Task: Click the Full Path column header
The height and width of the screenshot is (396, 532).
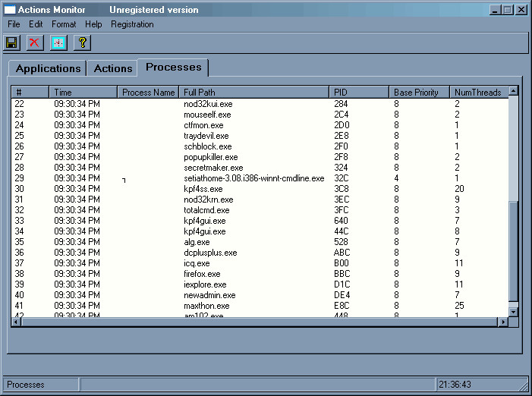Action: (253, 93)
